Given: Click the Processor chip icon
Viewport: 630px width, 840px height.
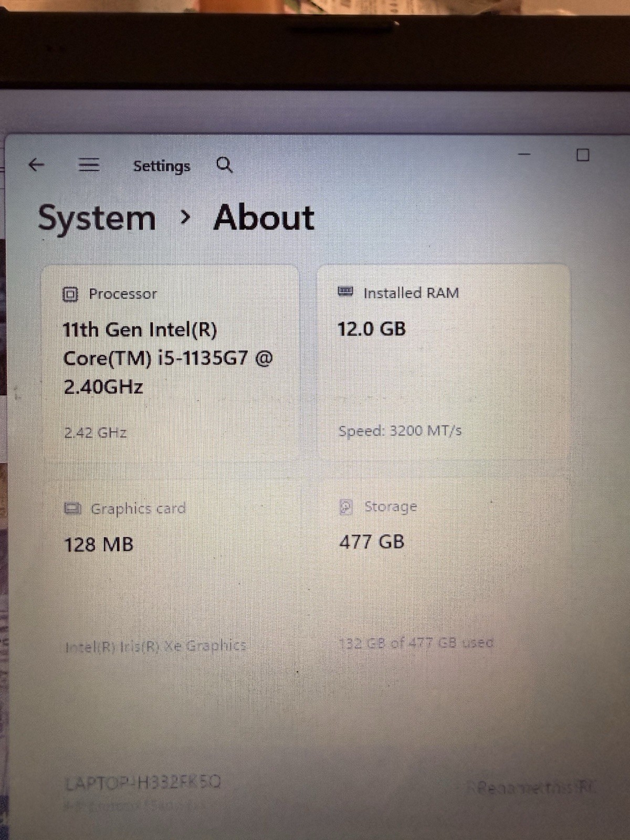Looking at the screenshot, I should pyautogui.click(x=70, y=295).
